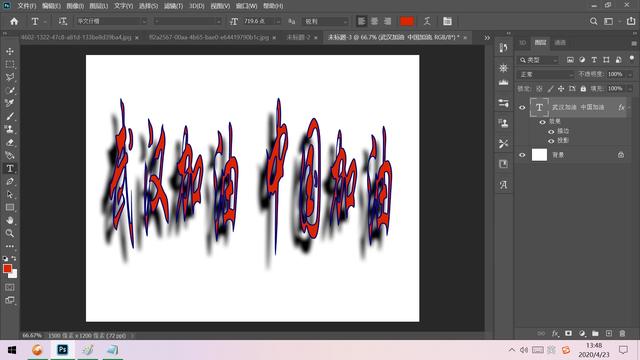Toggle Lock Image Pixels brush icon
The height and width of the screenshot is (360, 640).
551,89
